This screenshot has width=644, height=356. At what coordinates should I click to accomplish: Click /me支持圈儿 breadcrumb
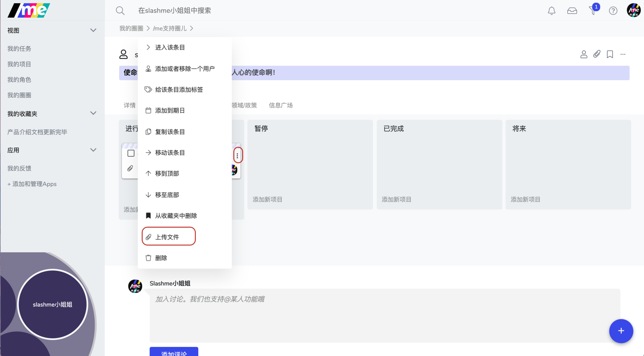click(x=170, y=28)
